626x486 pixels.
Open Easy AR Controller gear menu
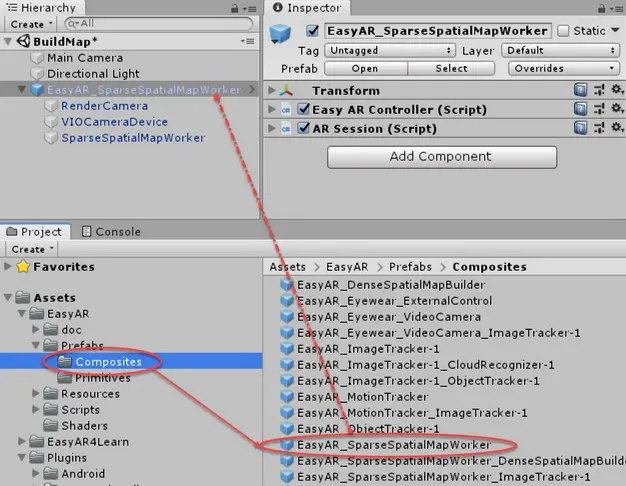click(617, 108)
